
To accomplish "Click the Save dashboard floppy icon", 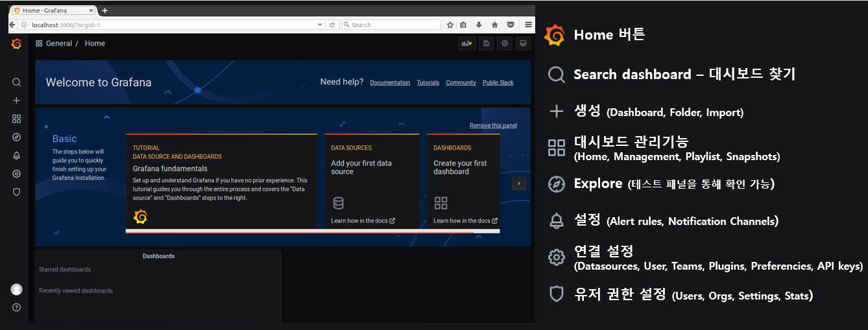I will (486, 43).
